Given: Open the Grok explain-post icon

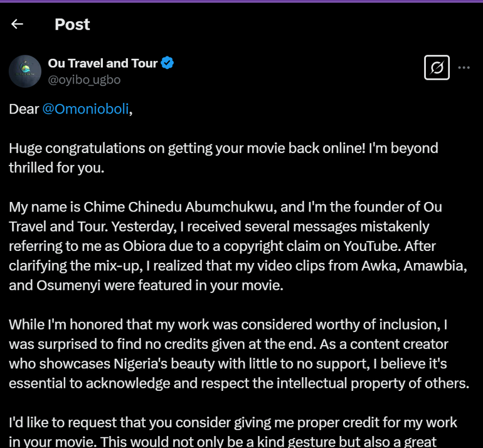Looking at the screenshot, I should point(437,68).
